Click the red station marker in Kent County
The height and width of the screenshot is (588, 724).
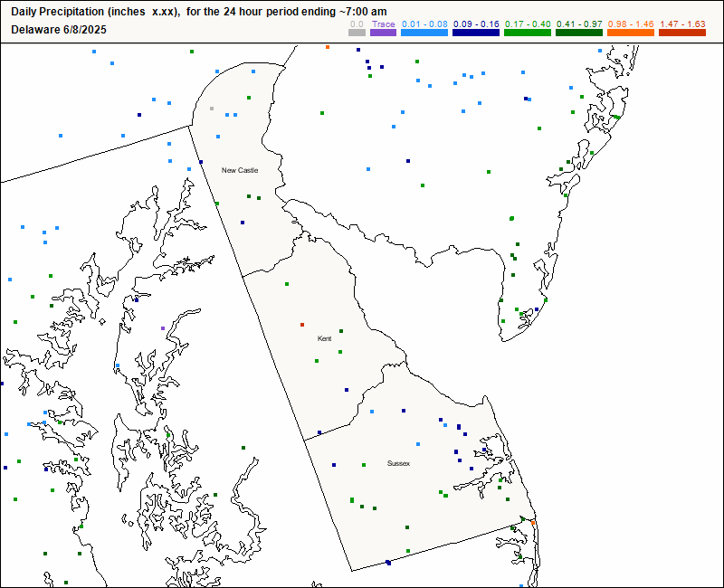[x=302, y=325]
